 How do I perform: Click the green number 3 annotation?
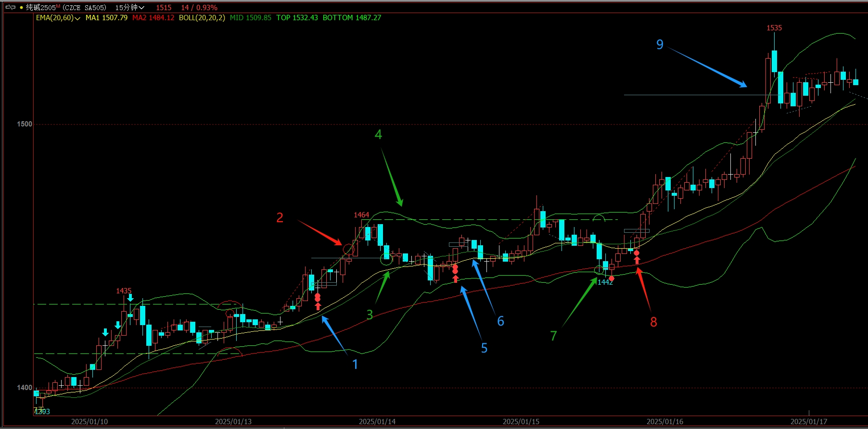tap(370, 315)
